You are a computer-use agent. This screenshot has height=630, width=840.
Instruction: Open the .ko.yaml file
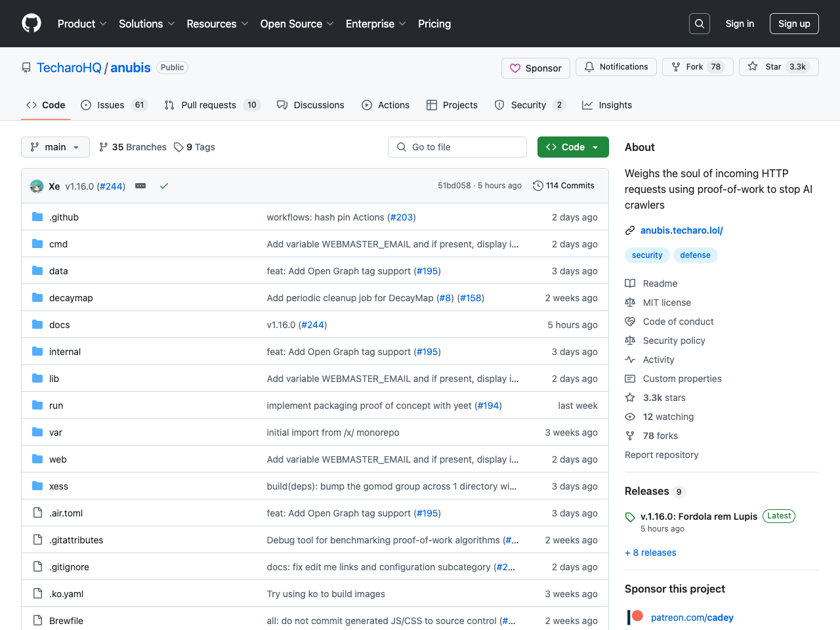(66, 594)
